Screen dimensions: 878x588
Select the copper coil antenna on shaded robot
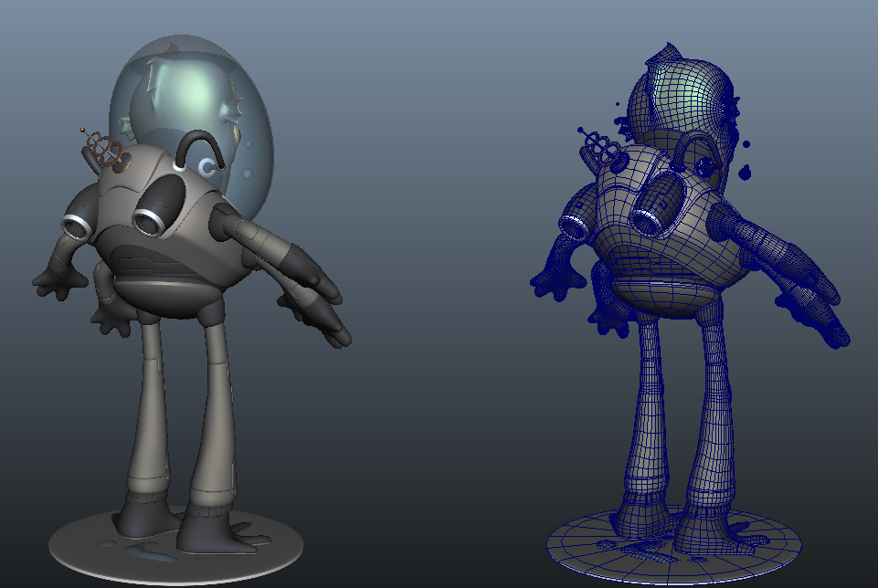click(102, 148)
